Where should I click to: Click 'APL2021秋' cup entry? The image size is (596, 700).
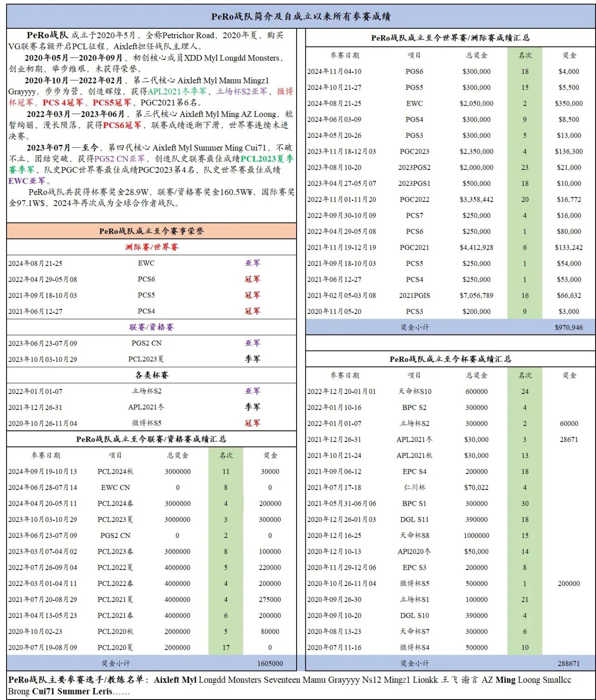[414, 455]
